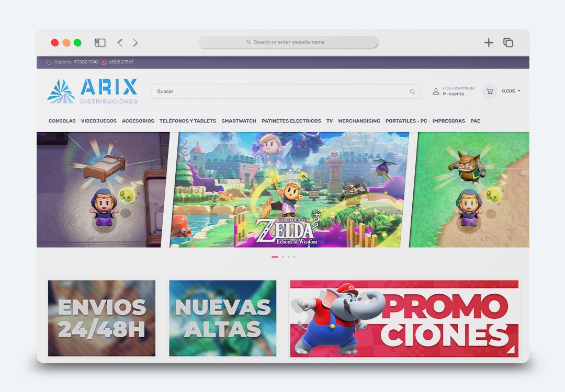Open the TV category

tap(330, 121)
